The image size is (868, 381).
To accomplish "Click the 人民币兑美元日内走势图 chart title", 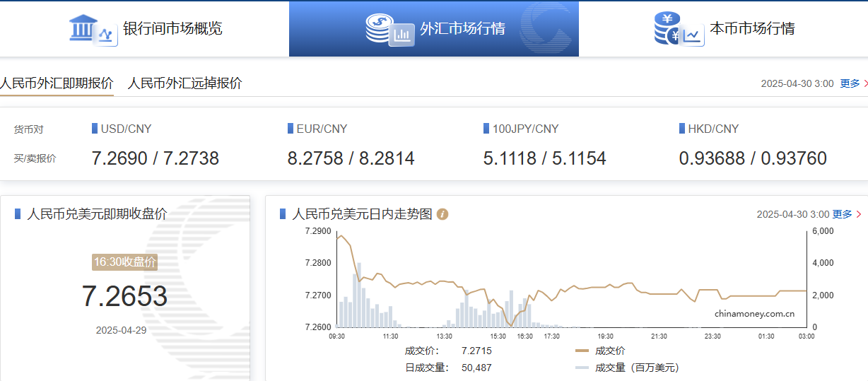I will coord(362,214).
